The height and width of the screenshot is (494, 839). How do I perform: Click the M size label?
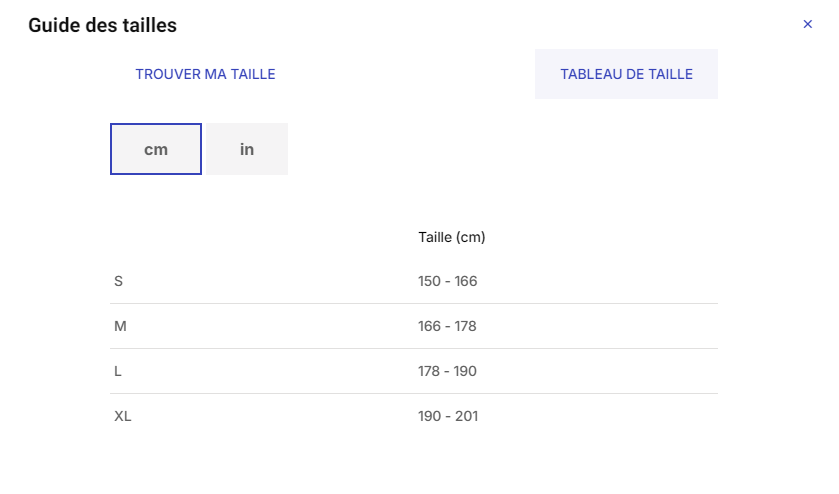point(120,326)
